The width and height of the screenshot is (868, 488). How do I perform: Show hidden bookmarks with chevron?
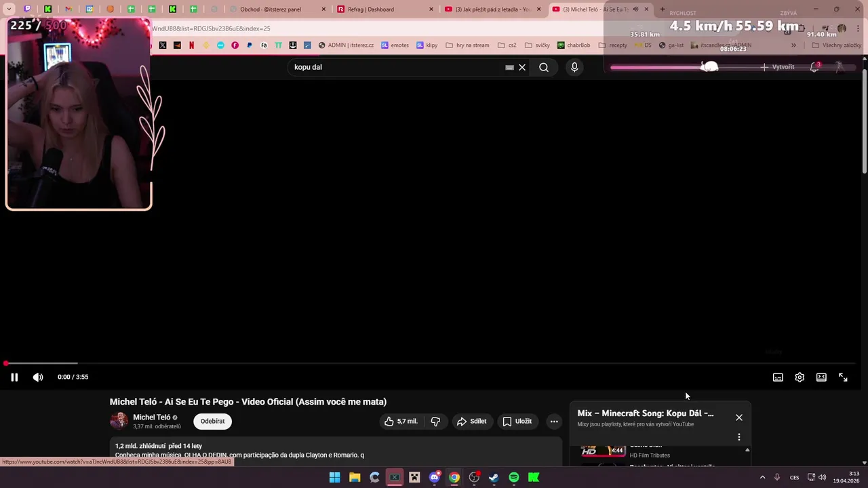[x=794, y=45]
